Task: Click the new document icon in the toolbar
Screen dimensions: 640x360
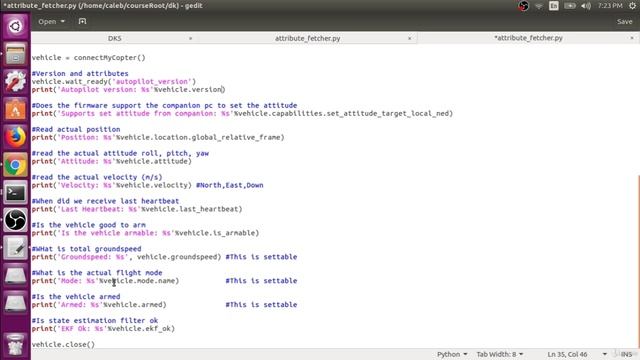Action: (x=82, y=21)
